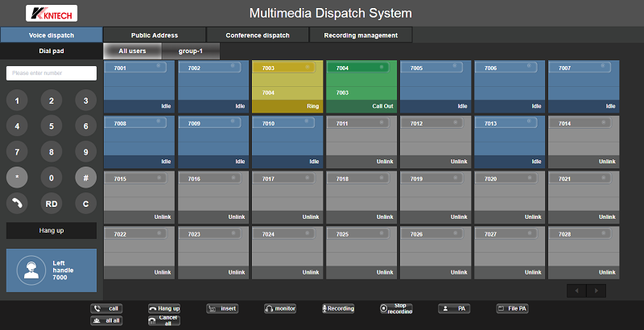Switch to the Public Address tab

pos(154,35)
